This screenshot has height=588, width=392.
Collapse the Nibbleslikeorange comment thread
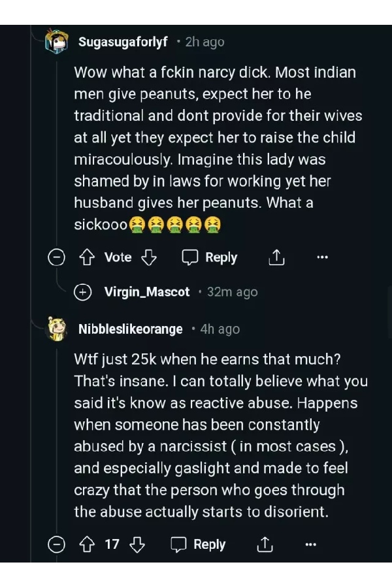(x=57, y=544)
